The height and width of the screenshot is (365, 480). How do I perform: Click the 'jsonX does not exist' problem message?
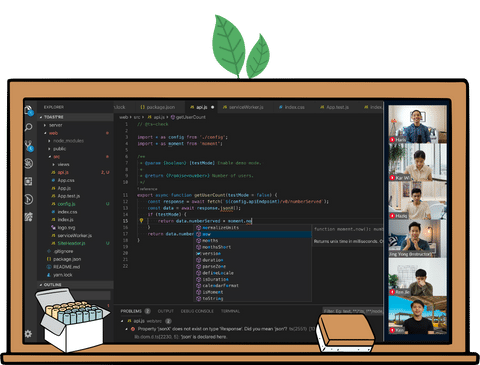coord(212,329)
